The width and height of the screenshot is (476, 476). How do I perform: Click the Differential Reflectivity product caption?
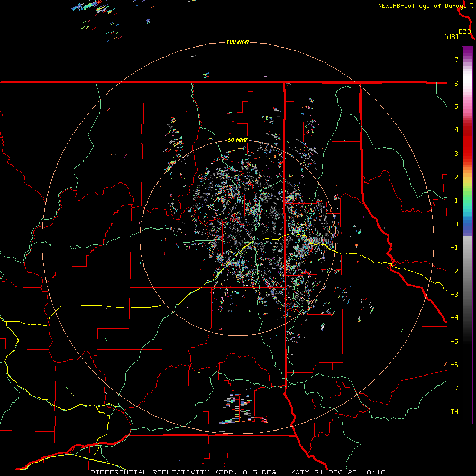(238, 472)
